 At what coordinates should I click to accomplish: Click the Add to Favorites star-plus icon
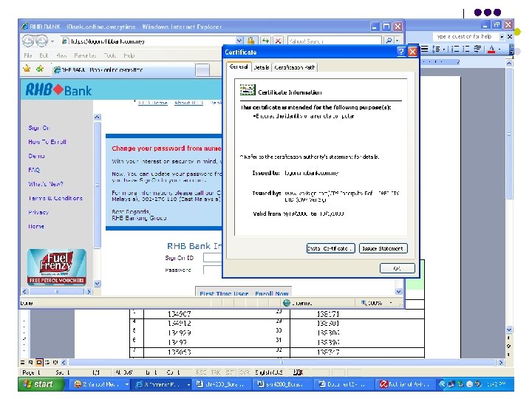coord(40,69)
